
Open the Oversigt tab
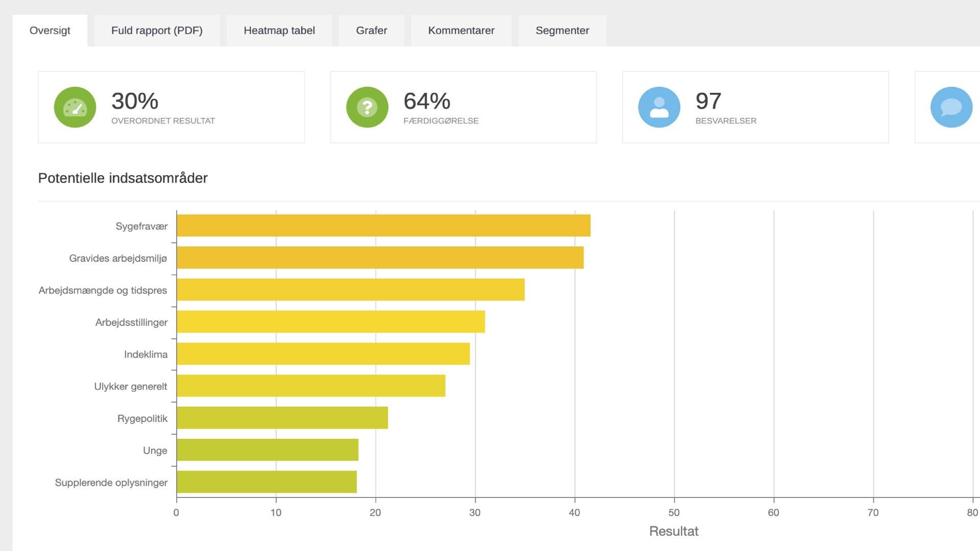coord(50,31)
